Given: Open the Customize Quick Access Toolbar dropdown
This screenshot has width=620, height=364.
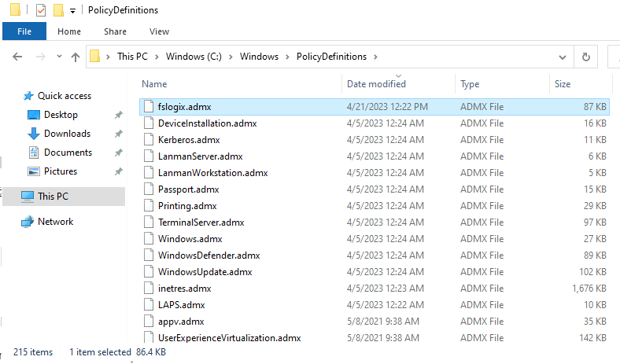Looking at the screenshot, I should (72, 11).
